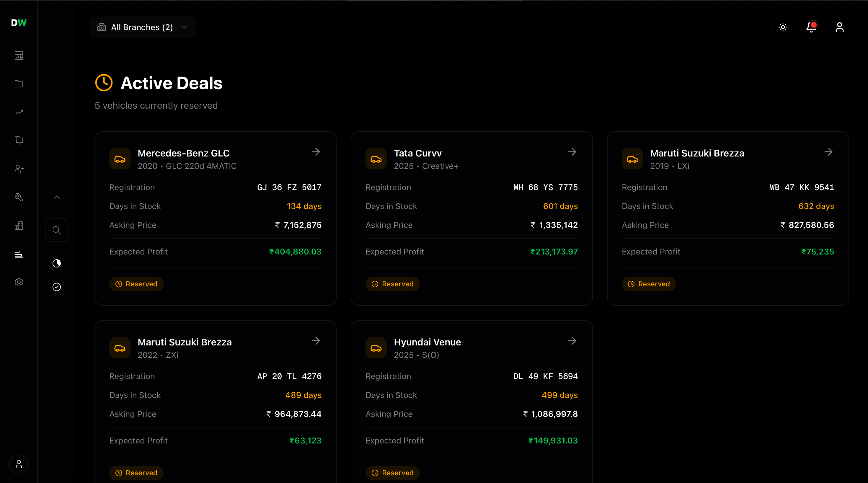The width and height of the screenshot is (868, 483).
Task: Click the Reserved badge on Hyundai Venue
Action: pos(393,473)
